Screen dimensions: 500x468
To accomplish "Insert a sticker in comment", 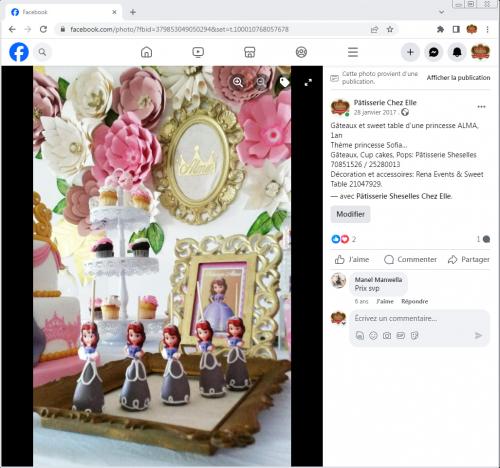I will 414,335.
